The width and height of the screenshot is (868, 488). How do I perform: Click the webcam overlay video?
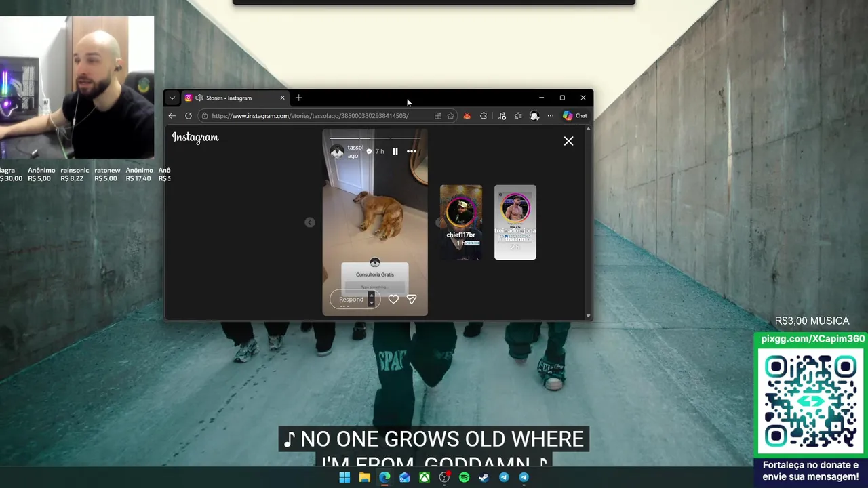tap(77, 87)
